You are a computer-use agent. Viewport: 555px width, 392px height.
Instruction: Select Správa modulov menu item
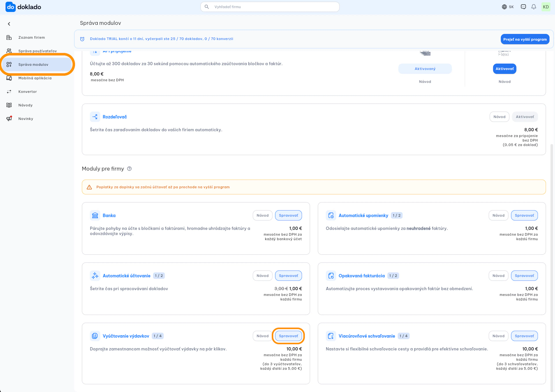pyautogui.click(x=37, y=64)
